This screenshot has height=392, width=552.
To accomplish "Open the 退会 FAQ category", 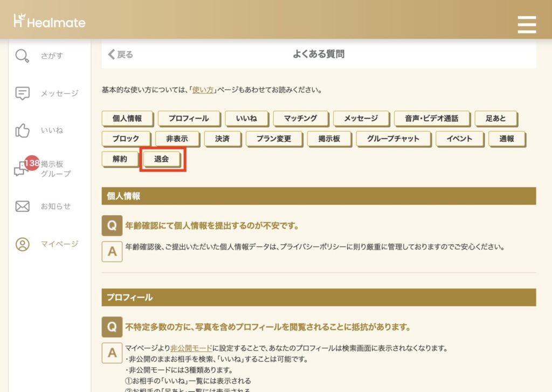I will 163,159.
